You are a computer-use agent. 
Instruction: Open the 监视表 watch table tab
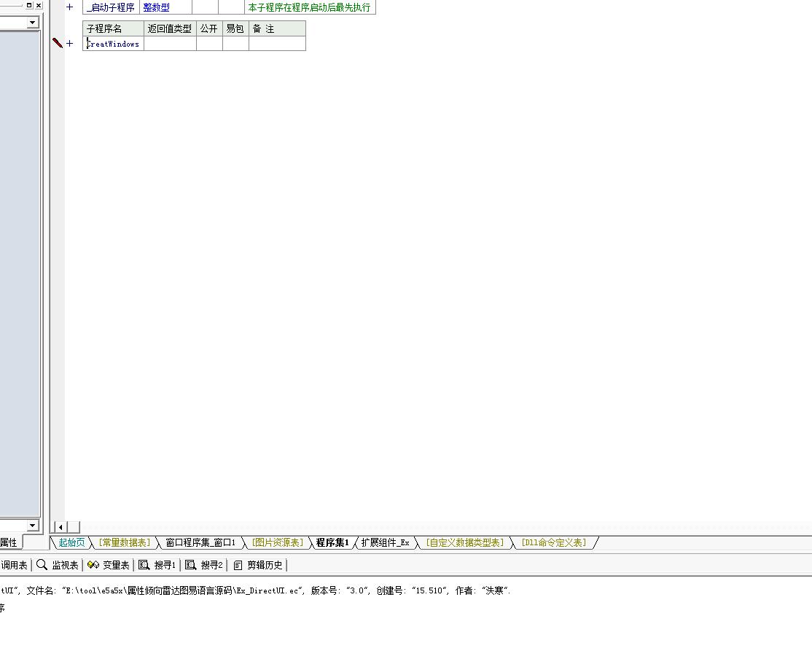click(x=58, y=565)
